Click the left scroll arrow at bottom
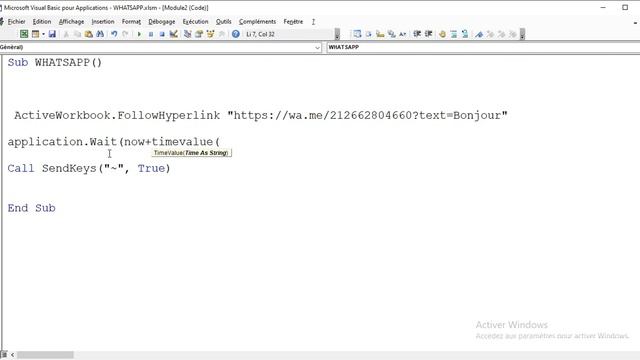This screenshot has height=360, width=640. click(x=12, y=355)
